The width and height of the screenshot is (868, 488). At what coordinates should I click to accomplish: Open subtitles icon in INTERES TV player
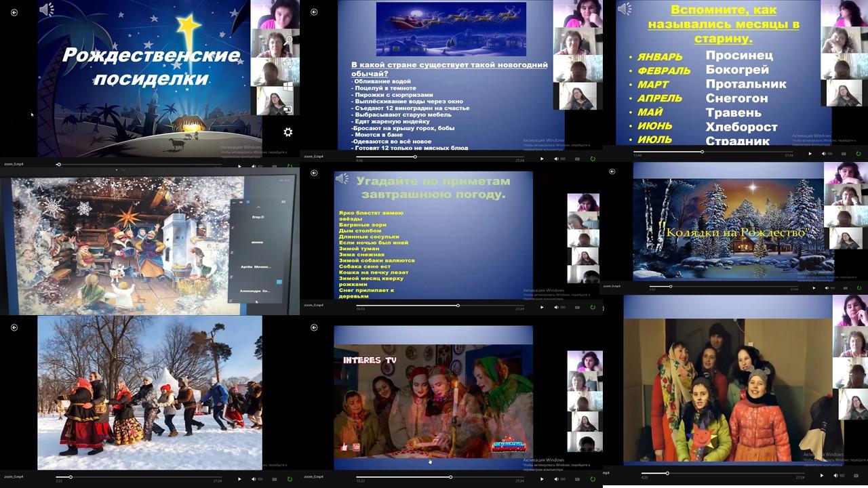pos(578,479)
